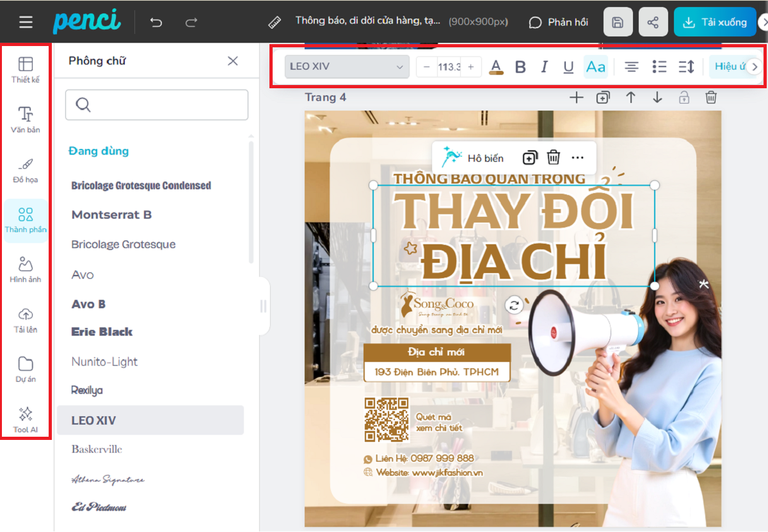Toggle italic text formatting
The height and width of the screenshot is (532, 768).
545,67
